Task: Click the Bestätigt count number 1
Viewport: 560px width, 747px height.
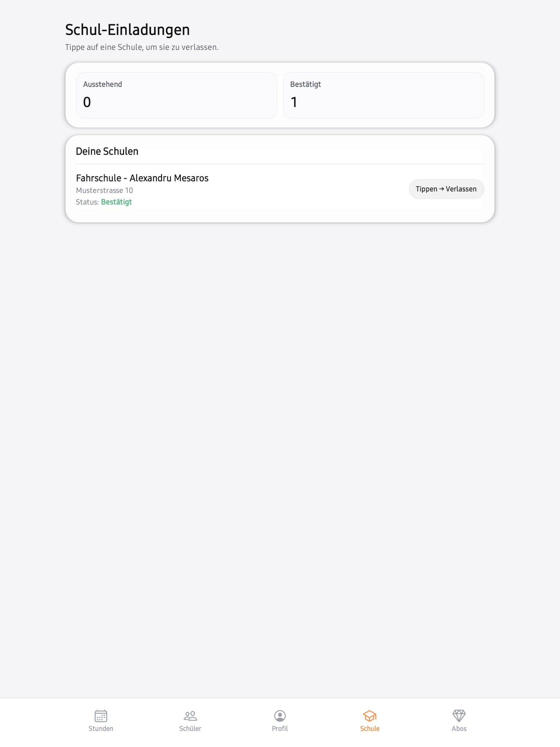Action: point(294,102)
